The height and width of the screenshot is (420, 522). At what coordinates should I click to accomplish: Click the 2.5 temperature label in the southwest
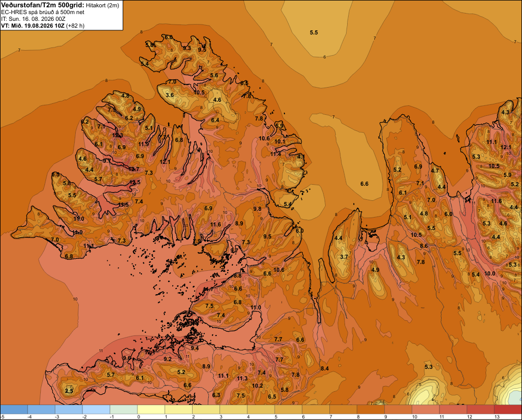point(69,391)
